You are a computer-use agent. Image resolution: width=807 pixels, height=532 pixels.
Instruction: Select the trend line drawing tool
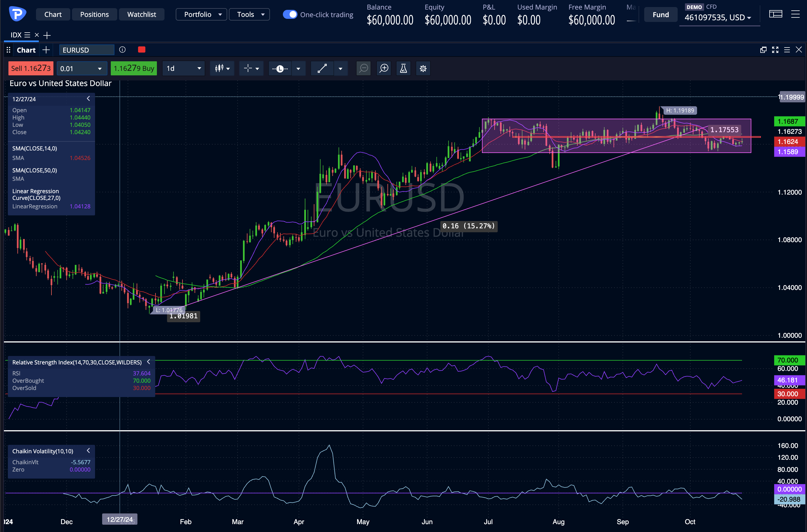click(x=322, y=69)
